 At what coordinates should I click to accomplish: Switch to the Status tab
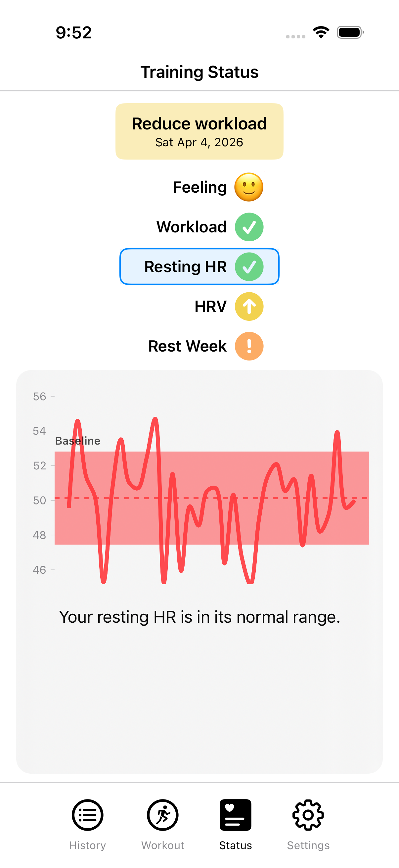[x=235, y=822]
